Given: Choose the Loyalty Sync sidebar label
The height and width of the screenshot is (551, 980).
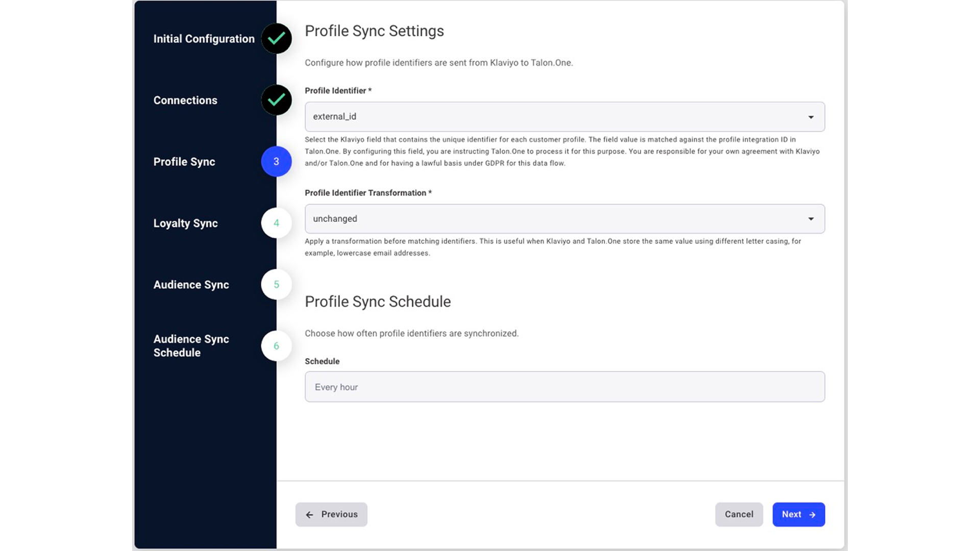Looking at the screenshot, I should pos(185,223).
